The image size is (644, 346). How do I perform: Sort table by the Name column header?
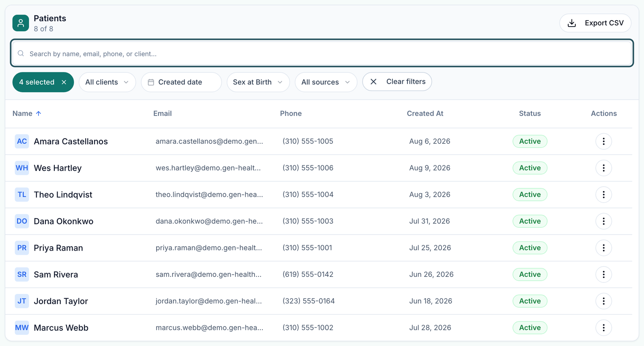[27, 113]
